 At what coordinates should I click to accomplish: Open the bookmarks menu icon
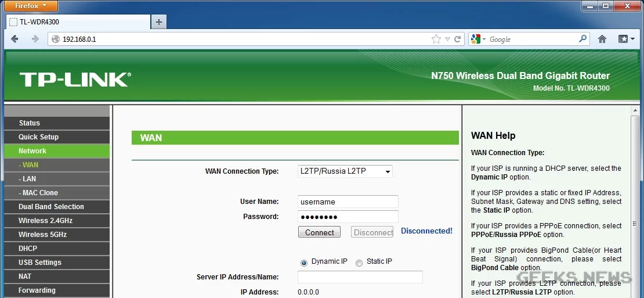(x=625, y=39)
